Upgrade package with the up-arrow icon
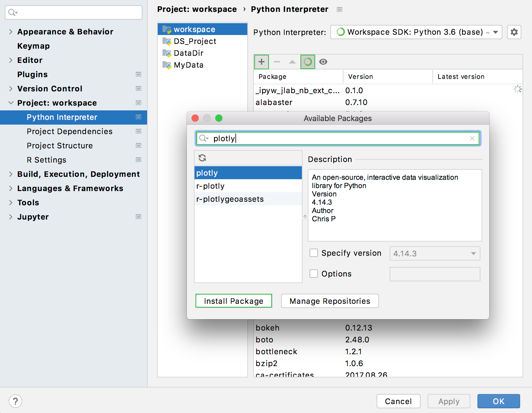This screenshot has width=532, height=413. click(292, 62)
